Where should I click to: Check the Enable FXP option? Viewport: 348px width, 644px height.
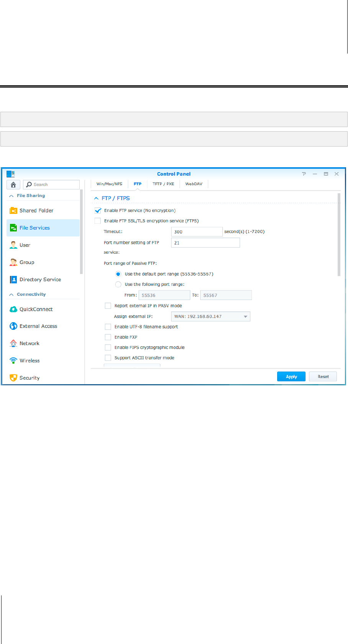point(108,337)
